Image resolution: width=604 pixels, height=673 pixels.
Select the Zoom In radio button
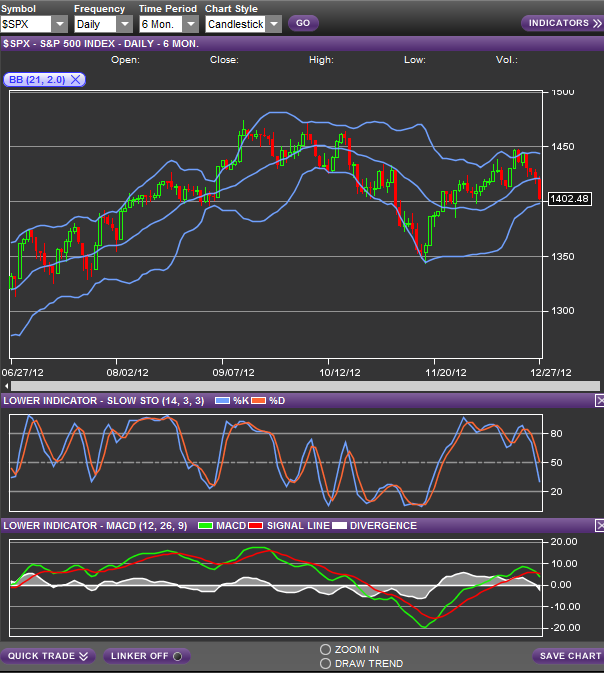[x=325, y=649]
